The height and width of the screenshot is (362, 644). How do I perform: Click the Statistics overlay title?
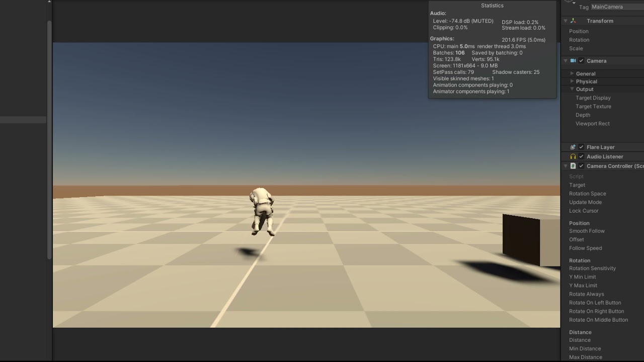[492, 6]
